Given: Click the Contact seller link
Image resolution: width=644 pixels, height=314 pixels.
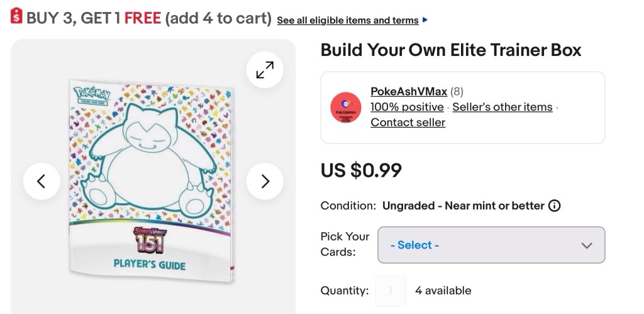Looking at the screenshot, I should click(x=408, y=123).
